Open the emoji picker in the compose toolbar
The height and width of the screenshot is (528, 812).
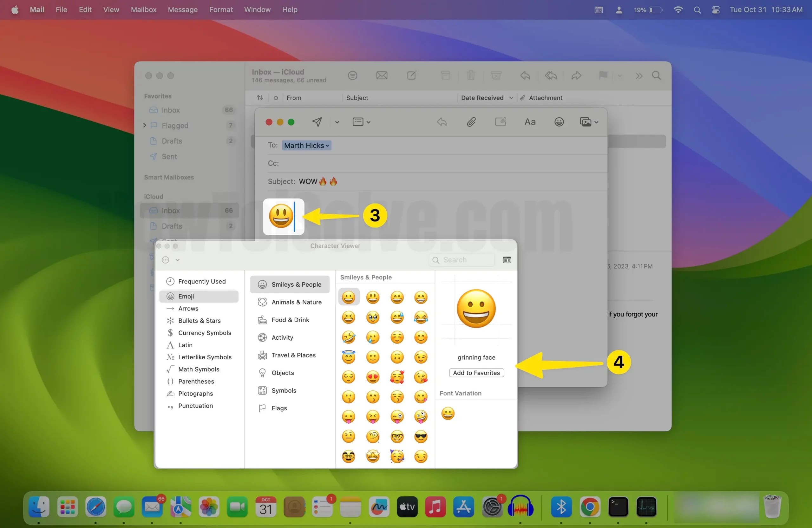559,122
